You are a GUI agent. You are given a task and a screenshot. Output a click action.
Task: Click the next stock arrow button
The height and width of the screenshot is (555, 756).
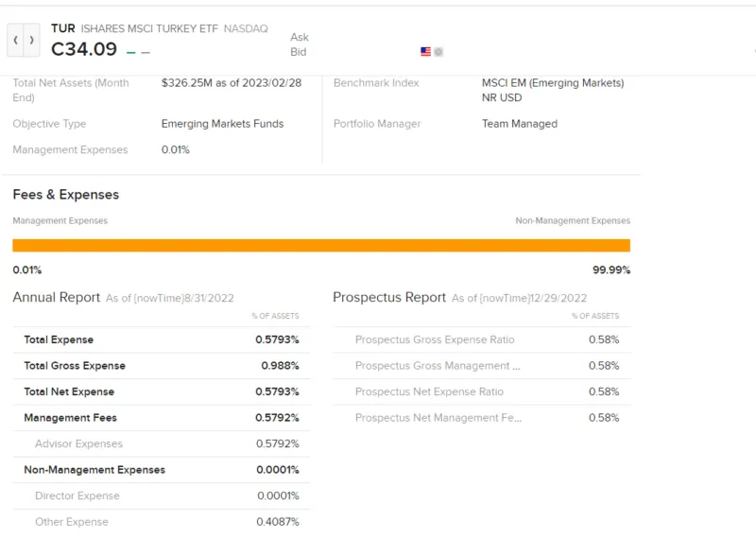coord(32,41)
